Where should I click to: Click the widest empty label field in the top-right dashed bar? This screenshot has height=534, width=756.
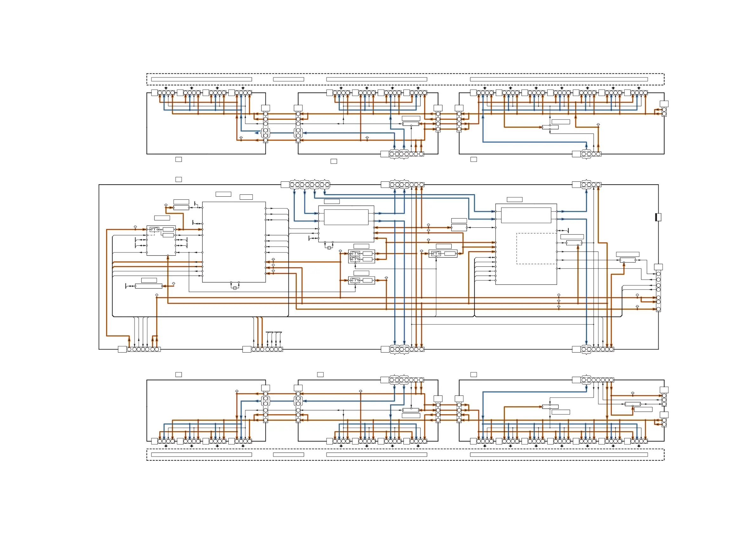pos(559,79)
